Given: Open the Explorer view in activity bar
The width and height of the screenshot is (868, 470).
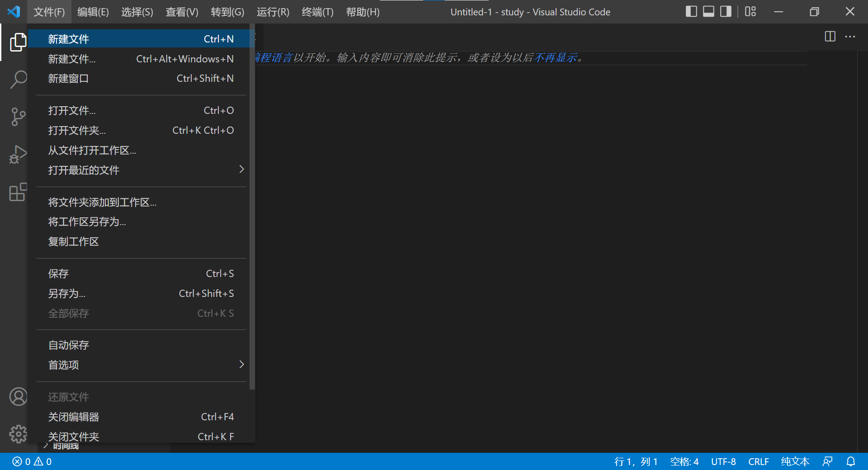Looking at the screenshot, I should point(18,42).
